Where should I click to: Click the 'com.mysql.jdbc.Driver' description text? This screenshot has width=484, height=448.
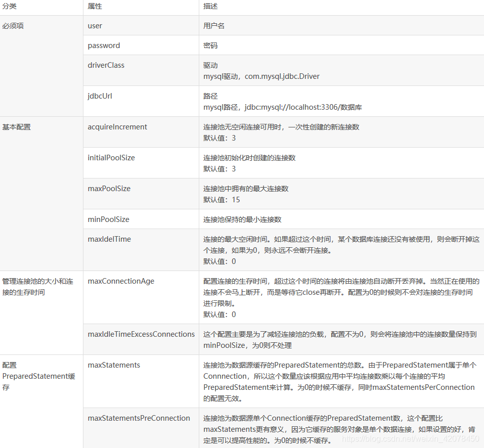click(x=282, y=76)
